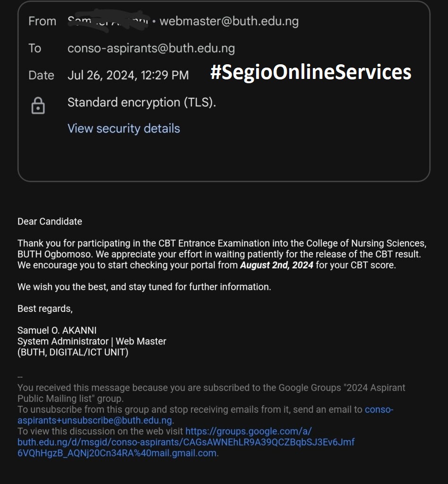The image size is (448, 484).
Task: Click the scribbled-out sender name
Action: pyautogui.click(x=108, y=21)
